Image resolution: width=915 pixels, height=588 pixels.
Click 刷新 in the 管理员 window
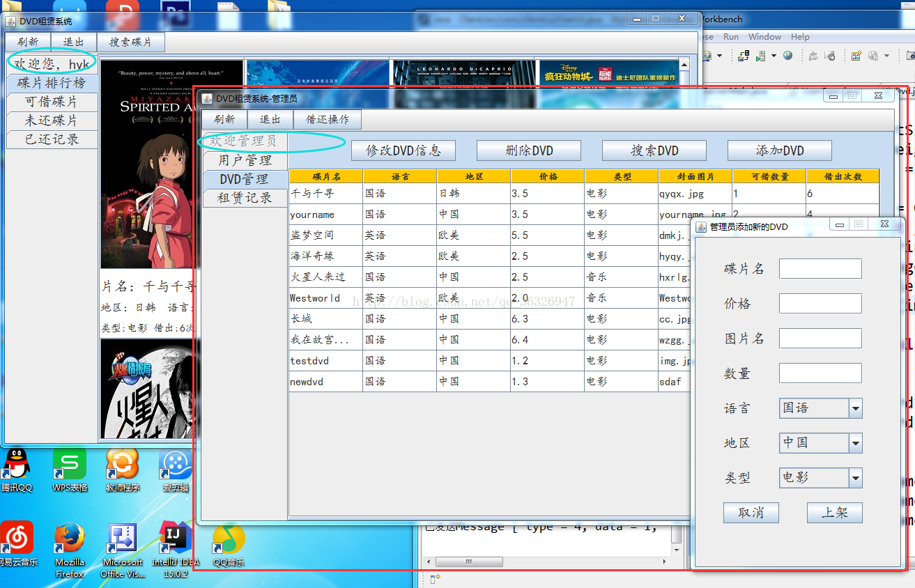[x=224, y=119]
